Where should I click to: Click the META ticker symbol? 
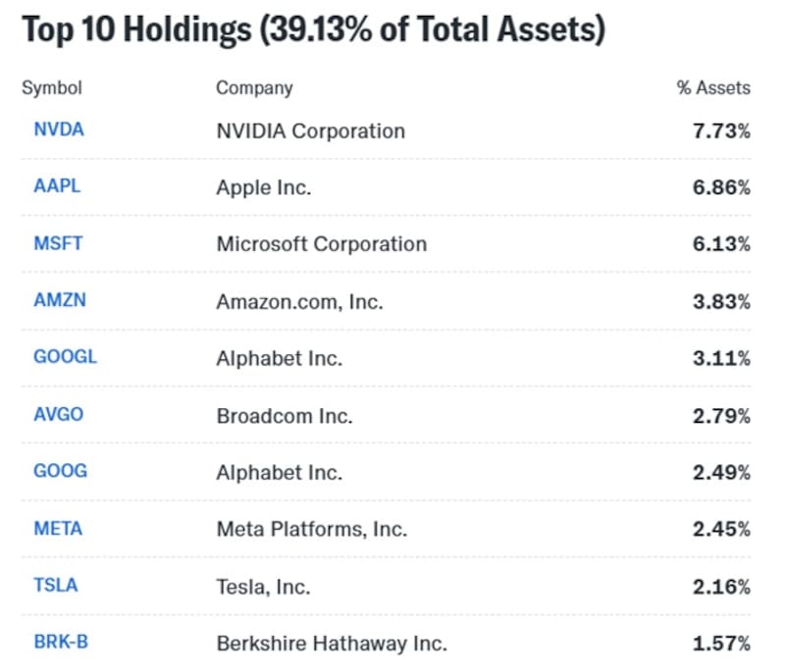click(x=58, y=529)
